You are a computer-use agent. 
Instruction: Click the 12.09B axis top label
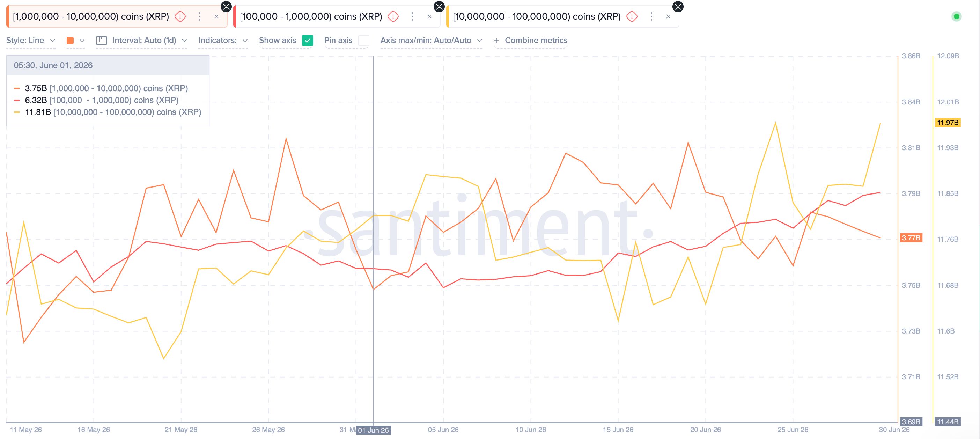(948, 56)
